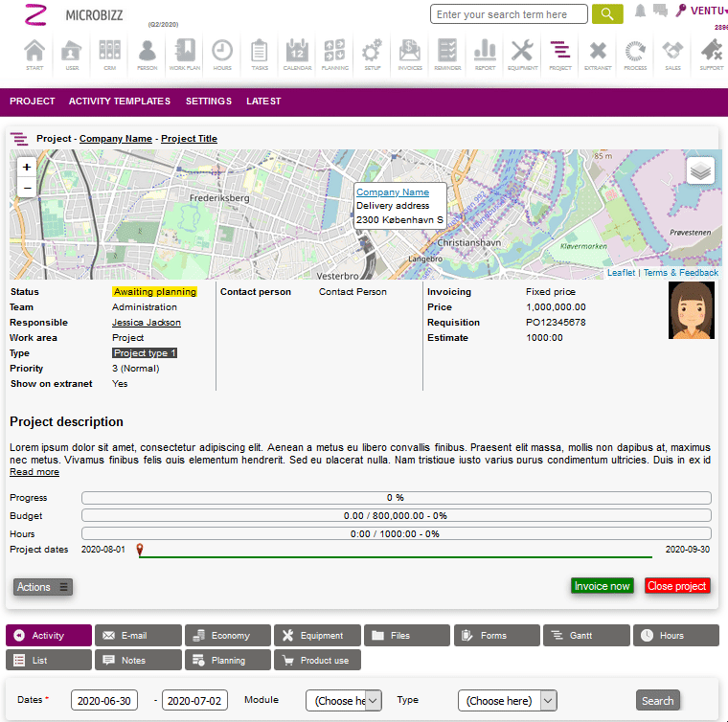Open the Equipment module in top toolbar
This screenshot has height=722, width=728.
(x=522, y=54)
